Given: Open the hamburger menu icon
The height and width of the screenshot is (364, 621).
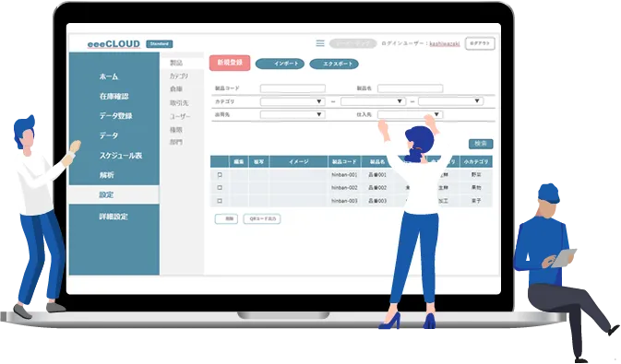Looking at the screenshot, I should pos(320,43).
